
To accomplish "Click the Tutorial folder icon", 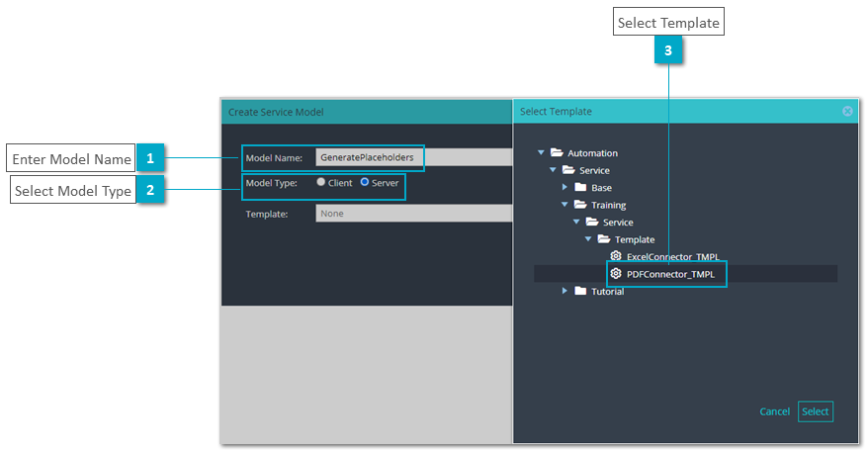I will tap(580, 291).
